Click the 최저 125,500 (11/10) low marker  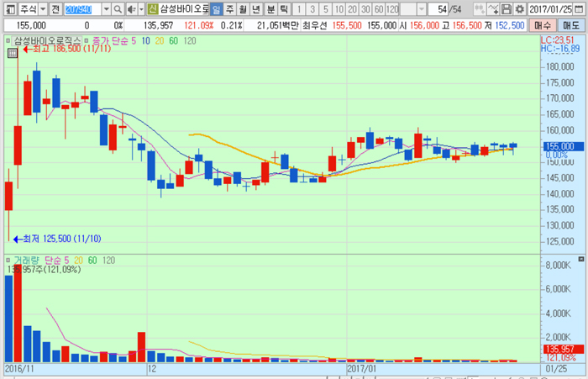pyautogui.click(x=57, y=239)
